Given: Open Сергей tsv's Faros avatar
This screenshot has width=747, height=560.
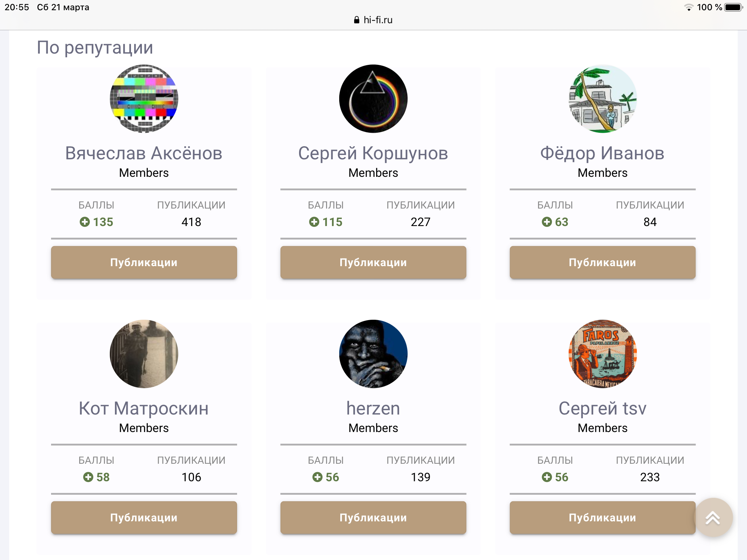Looking at the screenshot, I should pos(603,354).
